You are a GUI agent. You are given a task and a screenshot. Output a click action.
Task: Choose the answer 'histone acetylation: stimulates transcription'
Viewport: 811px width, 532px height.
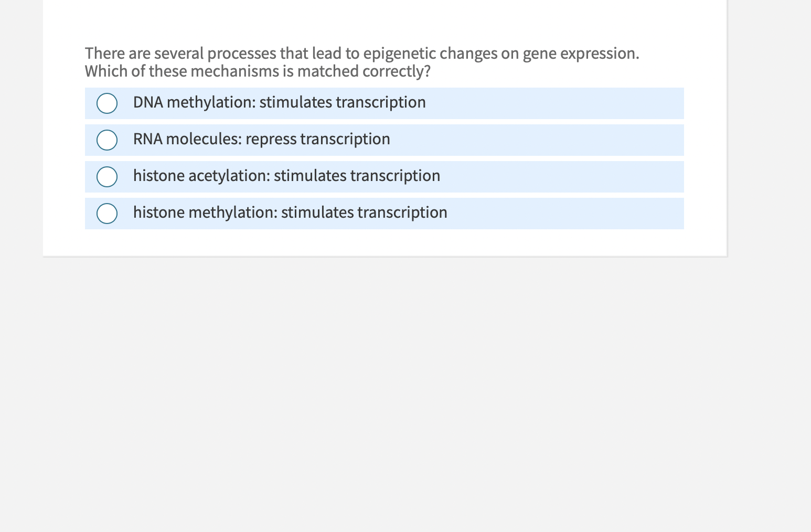(x=286, y=176)
